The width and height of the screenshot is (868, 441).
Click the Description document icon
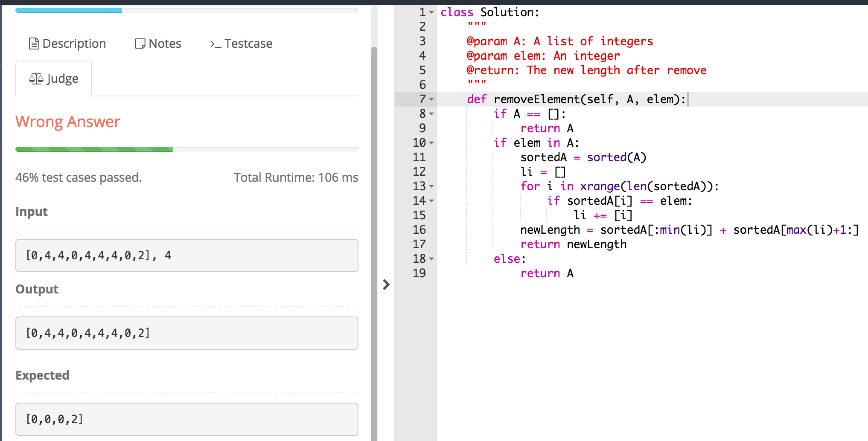(34, 44)
